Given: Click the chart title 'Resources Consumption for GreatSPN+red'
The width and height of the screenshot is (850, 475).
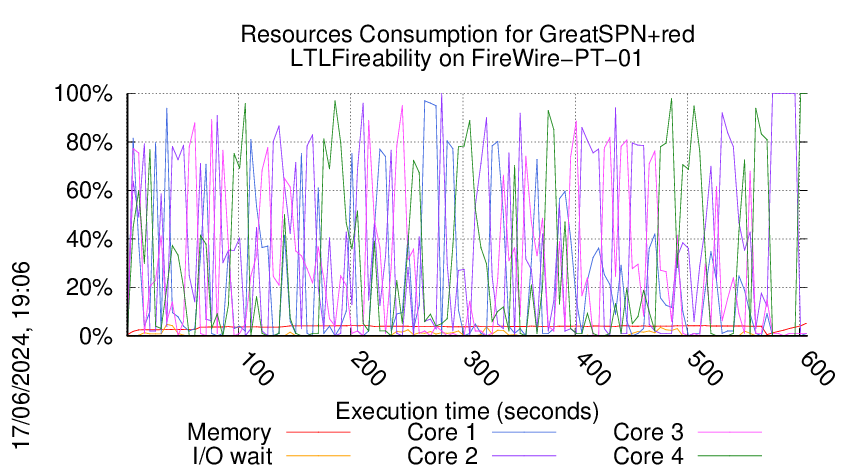Looking at the screenshot, I should (467, 35).
